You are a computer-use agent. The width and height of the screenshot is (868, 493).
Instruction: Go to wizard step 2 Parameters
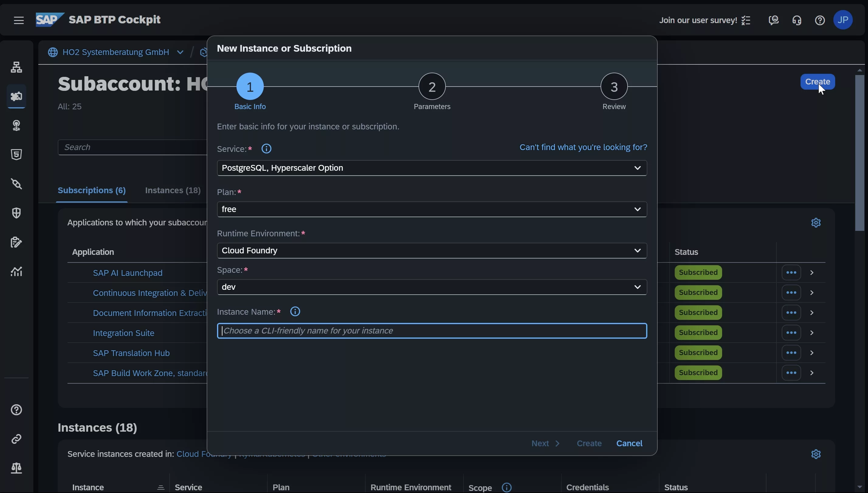click(x=432, y=86)
